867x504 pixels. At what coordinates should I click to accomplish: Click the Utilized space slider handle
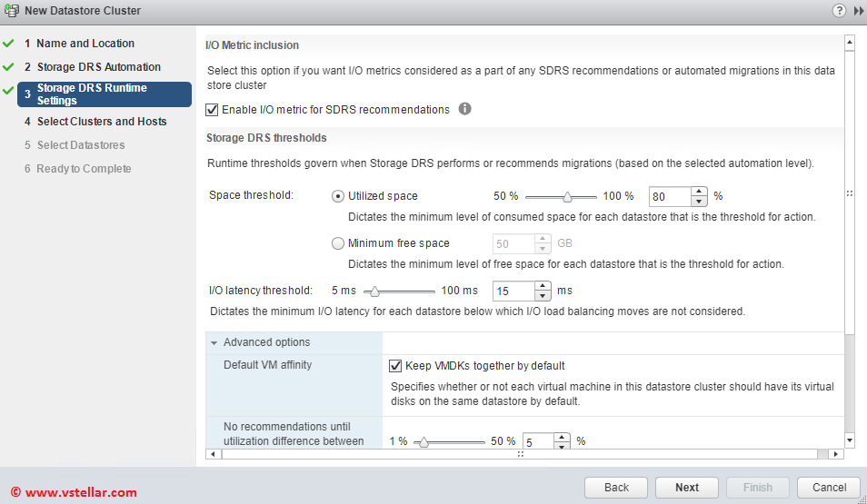[567, 197]
